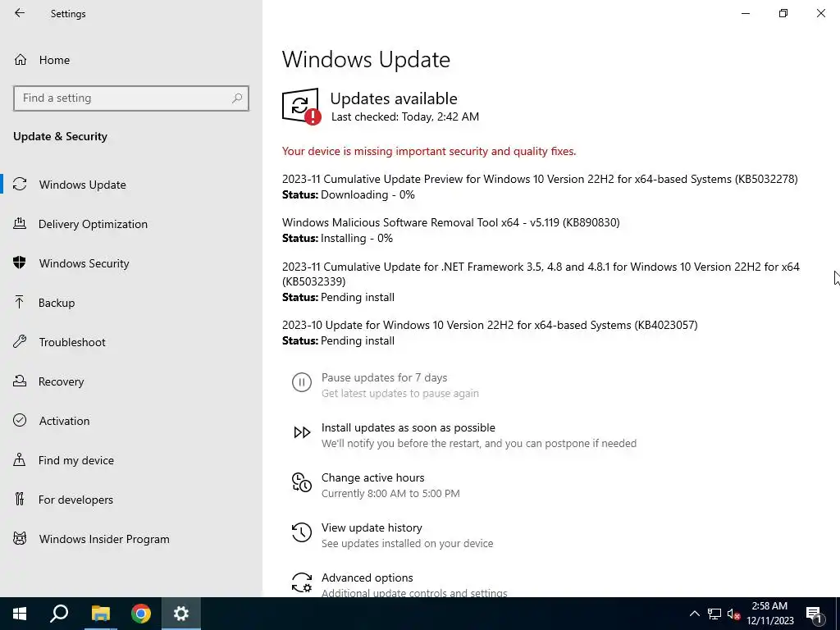Choose Install updates as soon as possible
Screen dimensions: 840x630
click(409, 427)
